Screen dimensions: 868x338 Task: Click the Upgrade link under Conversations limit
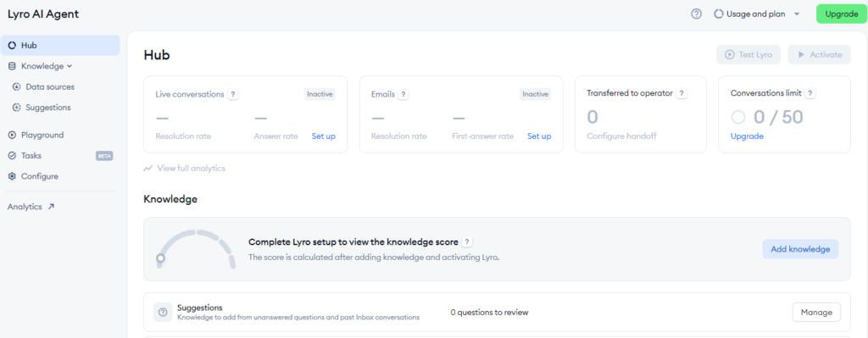point(747,136)
